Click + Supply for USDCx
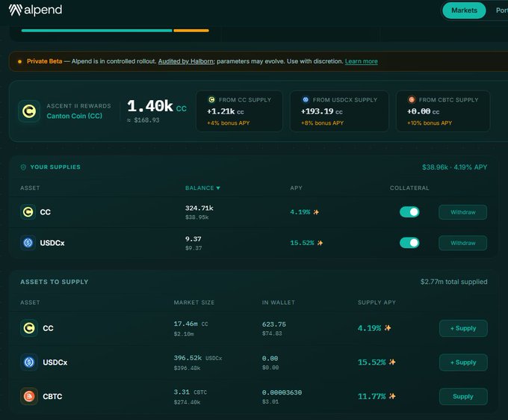Image resolution: width=508 pixels, height=420 pixels. [x=463, y=362]
